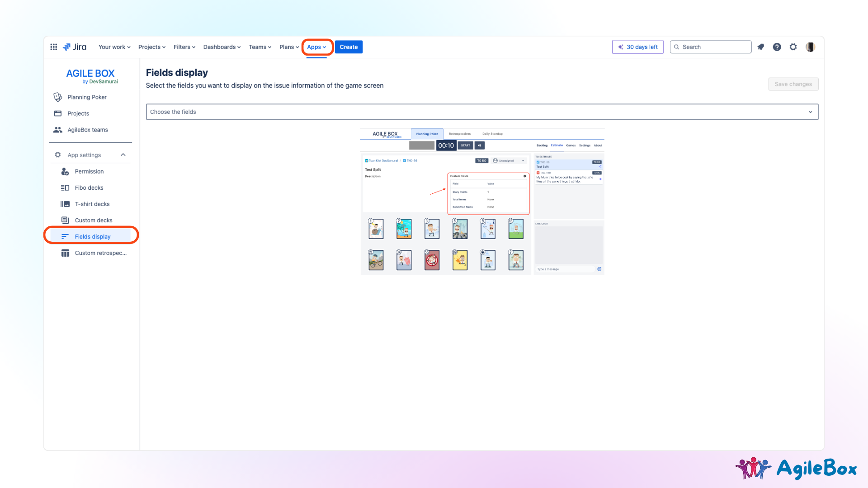
Task: Click the user profile avatar
Action: point(810,47)
